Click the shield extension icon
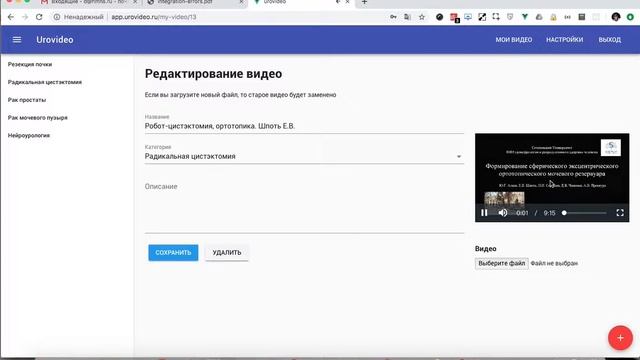The image size is (640, 360). coord(510,17)
